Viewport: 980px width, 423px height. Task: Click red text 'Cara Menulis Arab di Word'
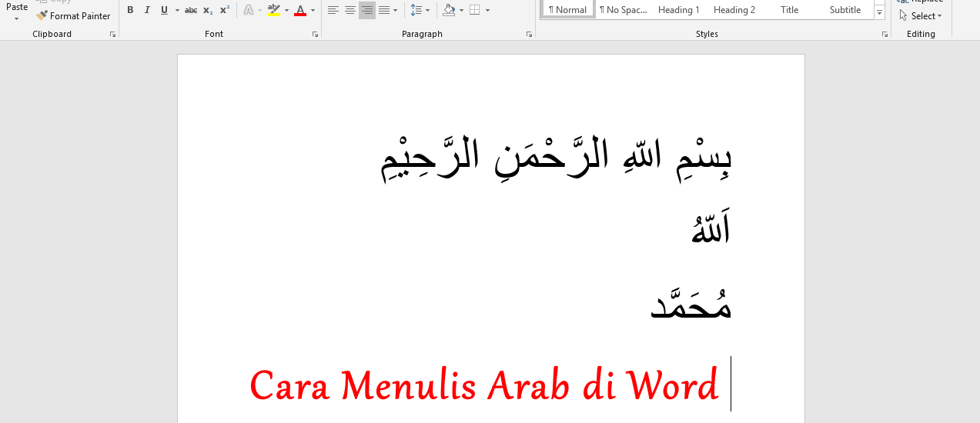[484, 385]
